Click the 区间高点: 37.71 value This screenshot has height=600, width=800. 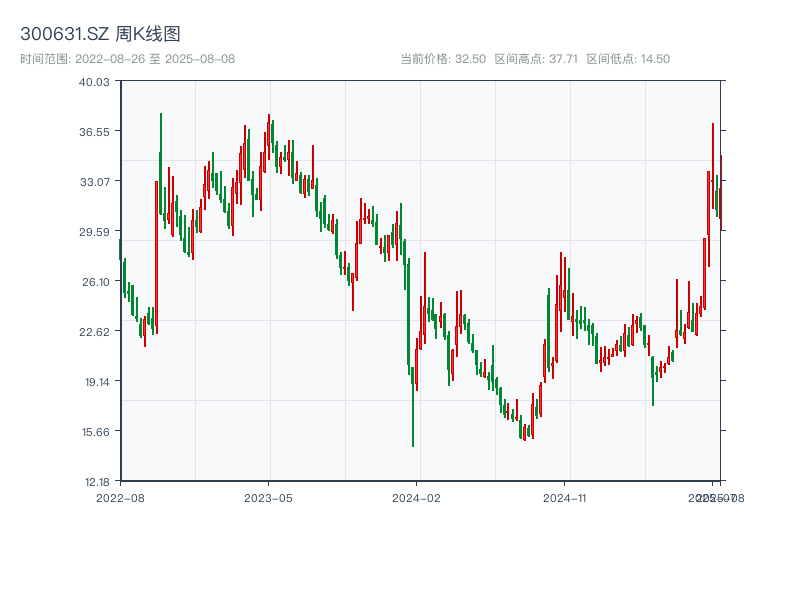pos(536,59)
